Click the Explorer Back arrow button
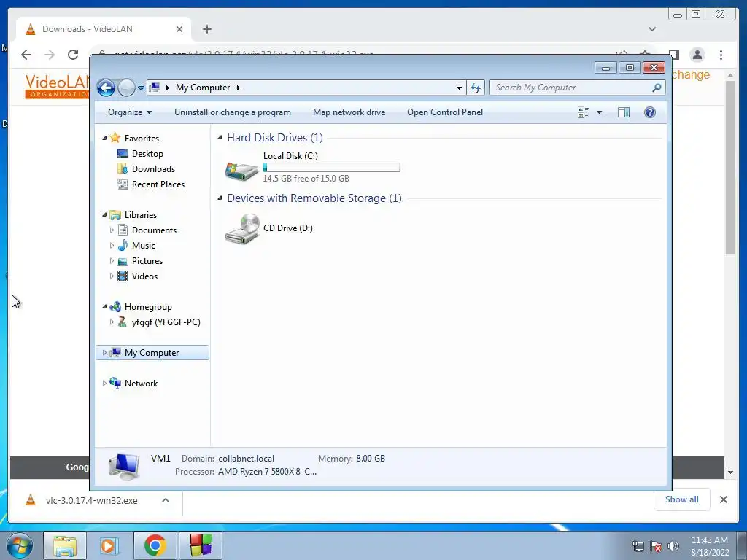747x560 pixels. (x=106, y=87)
